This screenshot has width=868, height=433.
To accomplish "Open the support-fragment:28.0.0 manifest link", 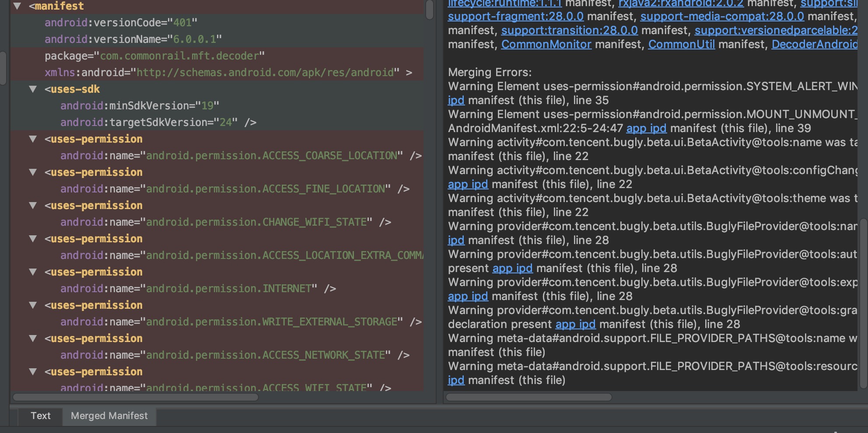I will 515,16.
